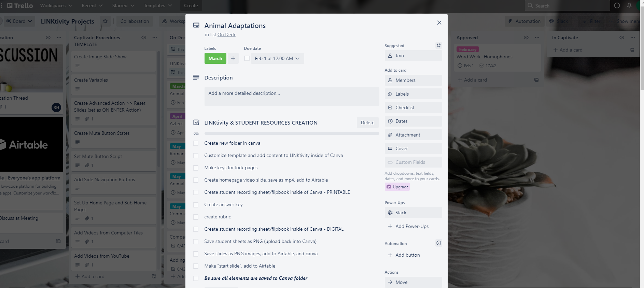
Task: Click the Slack power-up in board header
Action: pyautogui.click(x=558, y=21)
